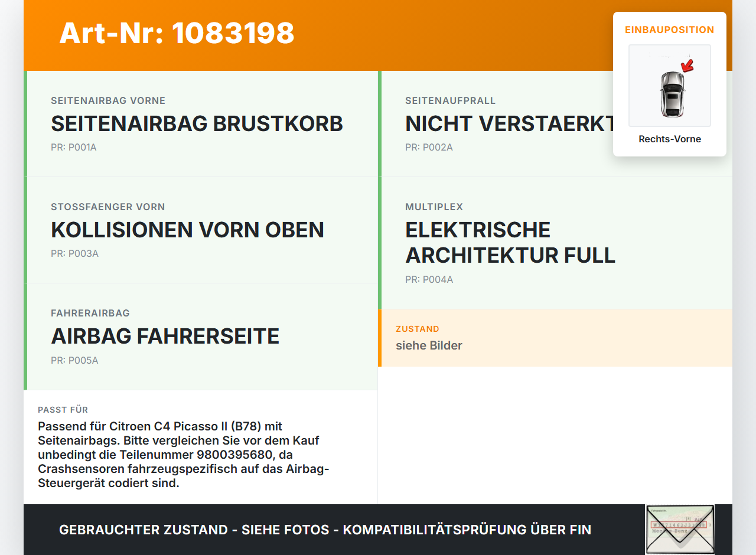Click the code 'PR: P005A'
The width and height of the screenshot is (756, 555).
click(74, 361)
